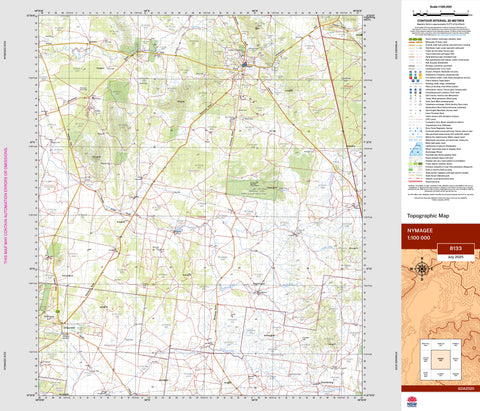Click the 'NYMAGEE' map title
The image size is (480, 411).
point(420,231)
